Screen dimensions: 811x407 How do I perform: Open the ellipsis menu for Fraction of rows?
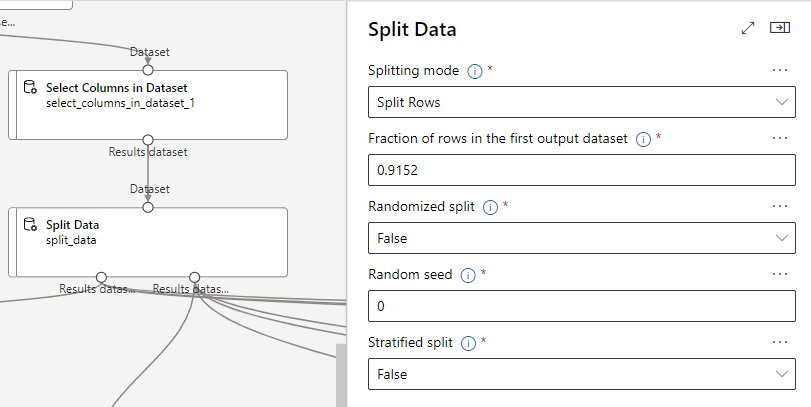click(781, 139)
